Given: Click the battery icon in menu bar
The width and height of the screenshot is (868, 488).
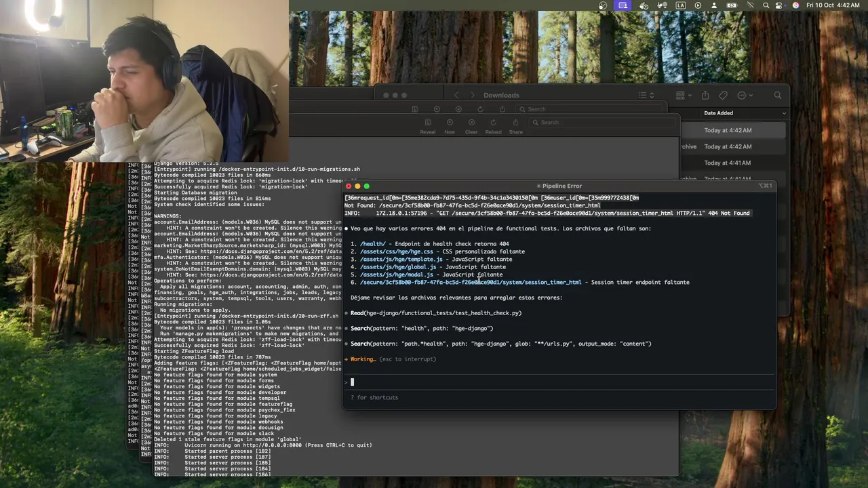Looking at the screenshot, I should (732, 5).
